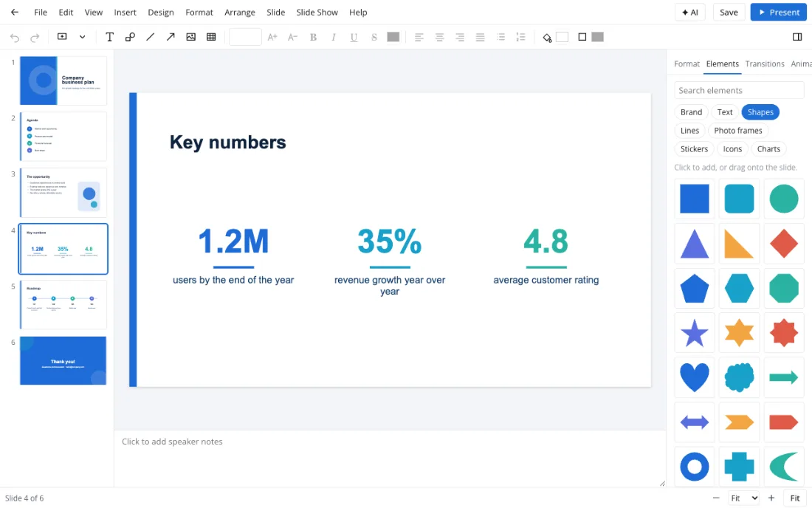Select the Line tool
Viewport: 812px width, 508px height.
coord(150,37)
